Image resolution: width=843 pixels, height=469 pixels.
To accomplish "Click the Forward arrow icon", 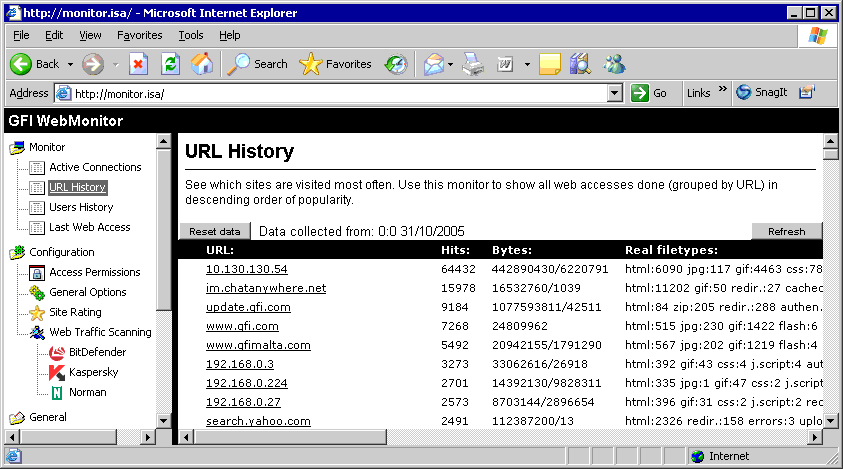I will click(x=93, y=64).
